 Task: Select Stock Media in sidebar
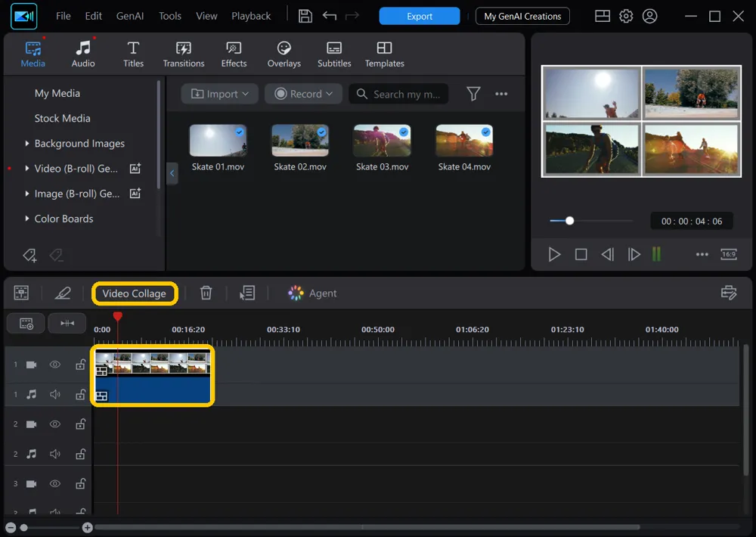(x=62, y=118)
